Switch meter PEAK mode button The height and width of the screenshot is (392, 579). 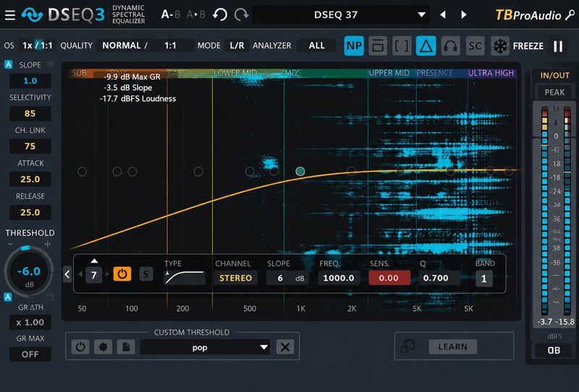[x=554, y=93]
